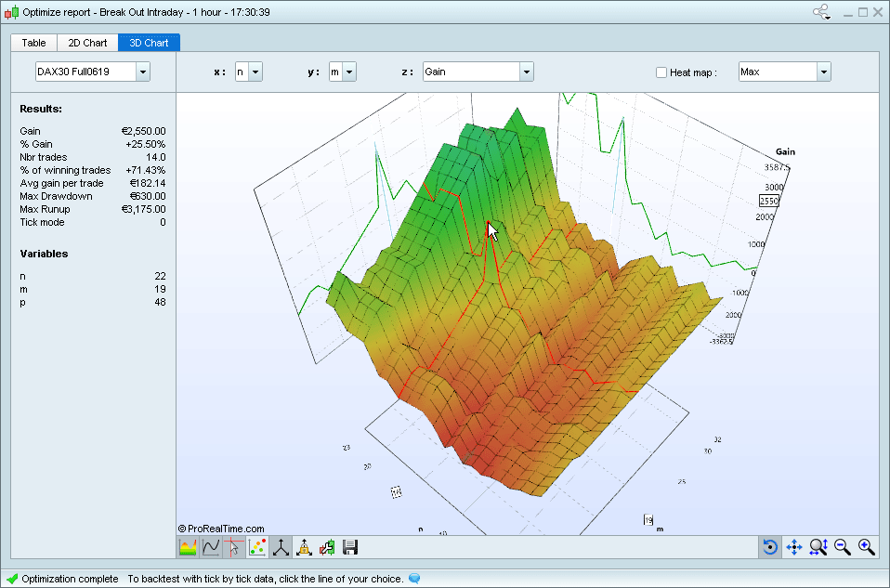Image resolution: width=890 pixels, height=588 pixels.
Task: Select the pan view tool
Action: click(794, 547)
